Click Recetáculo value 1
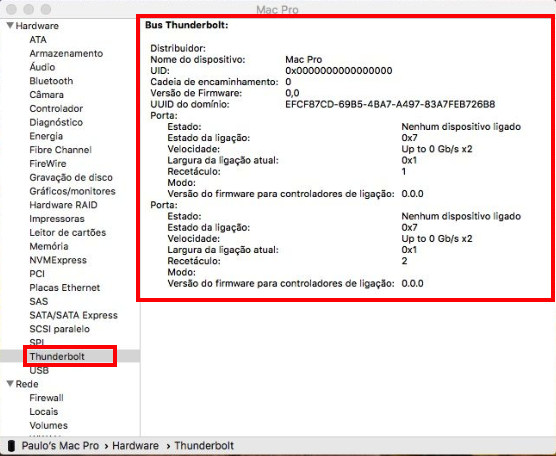The width and height of the screenshot is (556, 456). 404,172
